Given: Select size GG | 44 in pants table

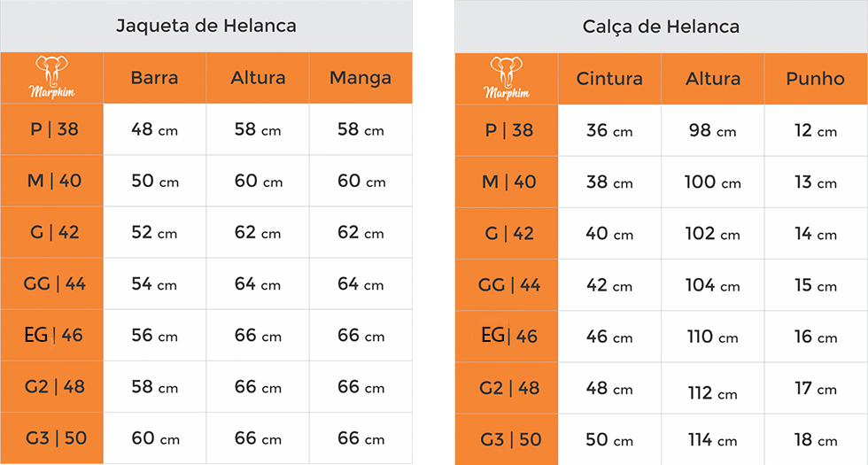Looking at the screenshot, I should [x=508, y=285].
